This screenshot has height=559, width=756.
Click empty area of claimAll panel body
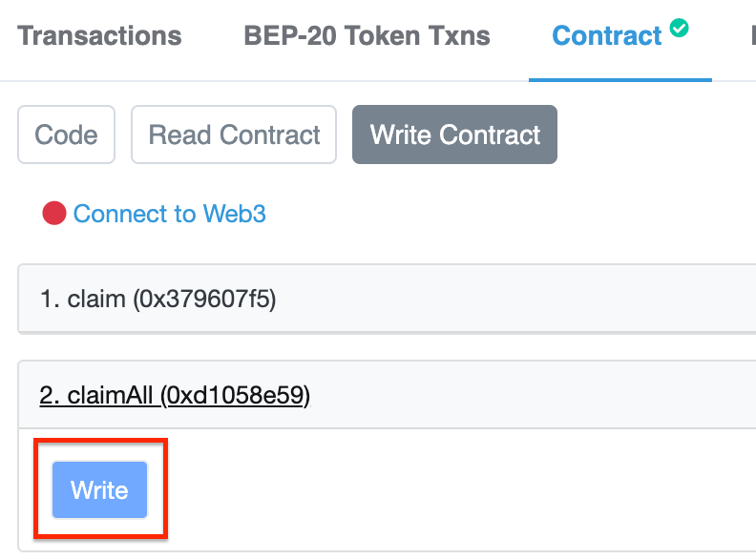[x=434, y=489]
